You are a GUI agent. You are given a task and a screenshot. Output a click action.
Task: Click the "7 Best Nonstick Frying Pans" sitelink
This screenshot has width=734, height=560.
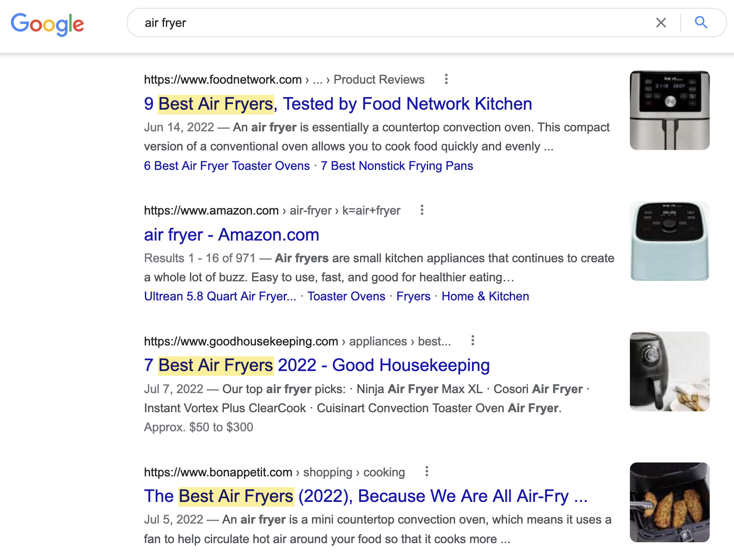point(397,166)
